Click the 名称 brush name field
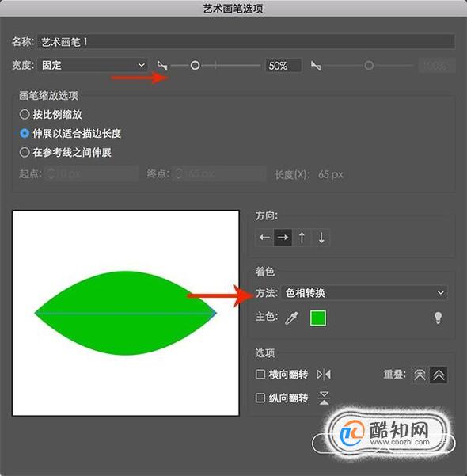Viewport: 467px width, 476px height. (246, 42)
